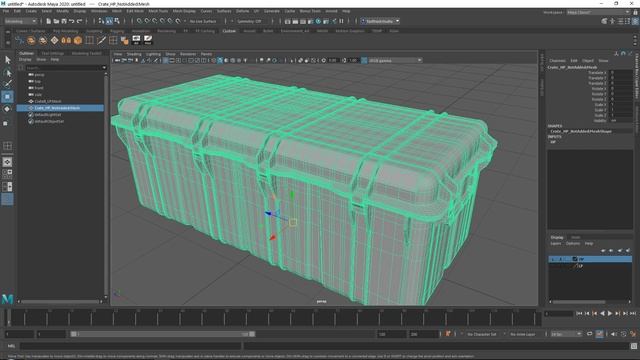Toggle the workspace lock icon
This screenshot has height=360, width=640.
coord(635,13)
